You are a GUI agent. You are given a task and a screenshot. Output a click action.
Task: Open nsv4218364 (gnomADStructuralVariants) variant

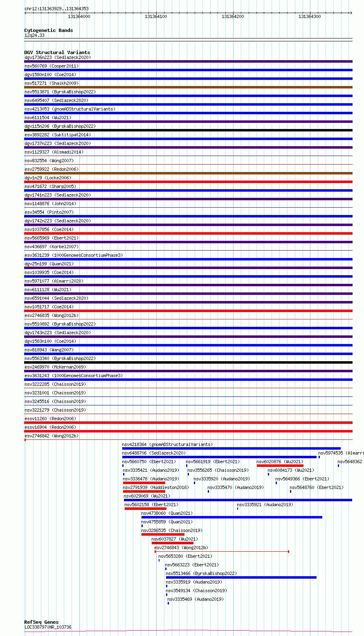[167, 444]
